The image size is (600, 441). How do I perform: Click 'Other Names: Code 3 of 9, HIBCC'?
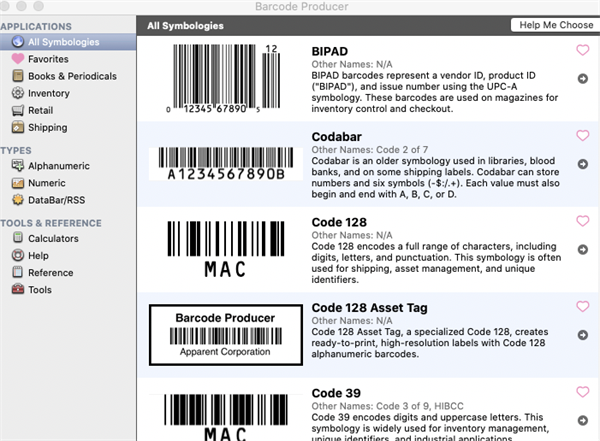click(387, 406)
